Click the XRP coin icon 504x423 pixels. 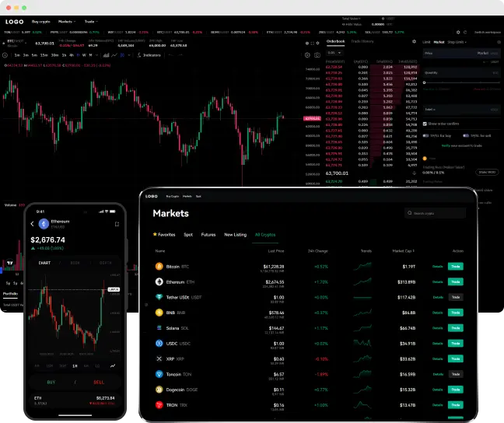tap(159, 358)
